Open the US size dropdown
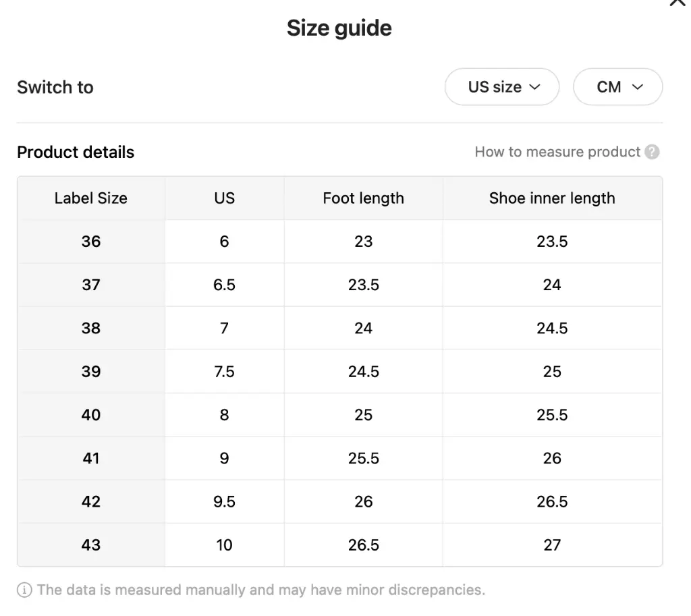Image resolution: width=691 pixels, height=616 pixels. click(x=502, y=87)
